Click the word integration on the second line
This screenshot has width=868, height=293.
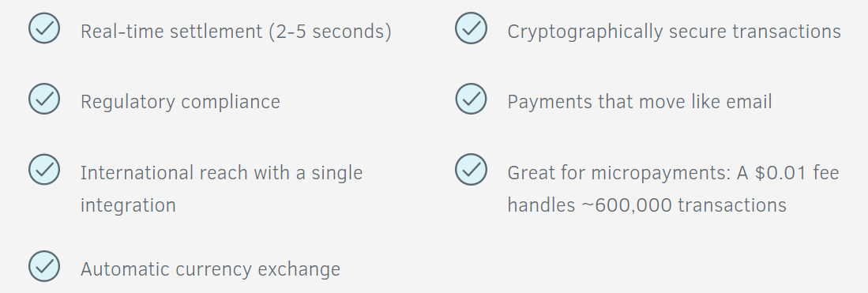pos(128,205)
